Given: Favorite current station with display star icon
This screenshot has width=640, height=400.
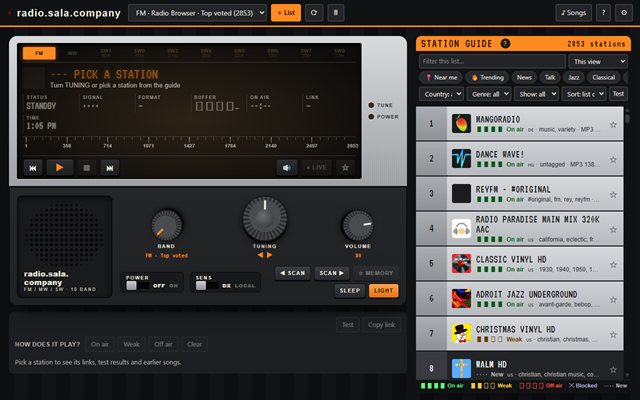Looking at the screenshot, I should (x=345, y=168).
